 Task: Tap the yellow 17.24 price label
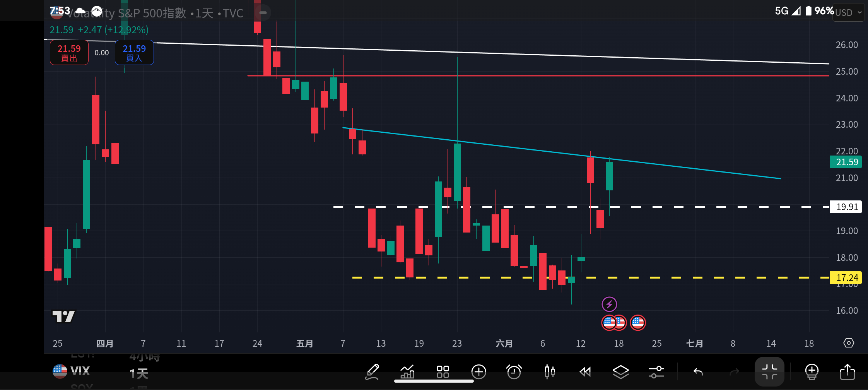click(846, 277)
